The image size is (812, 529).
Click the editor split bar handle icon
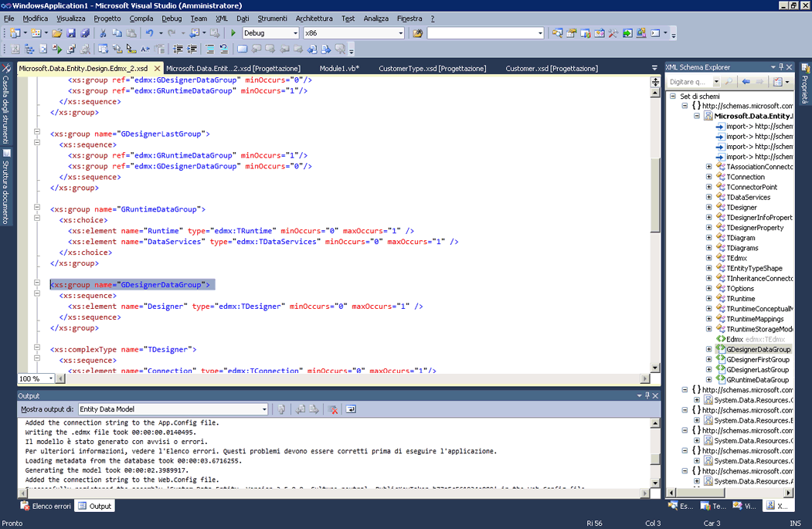tap(655, 83)
